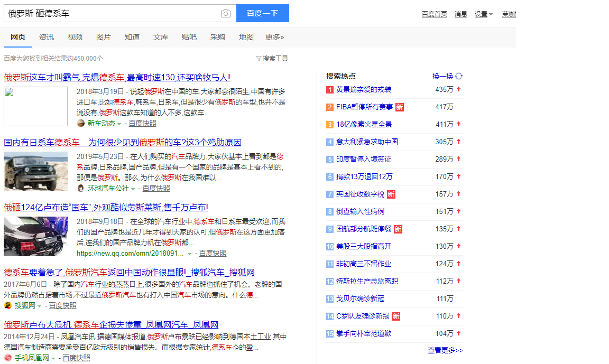Click rank badge 3 in hot searches
609x364 pixels.
click(x=330, y=125)
